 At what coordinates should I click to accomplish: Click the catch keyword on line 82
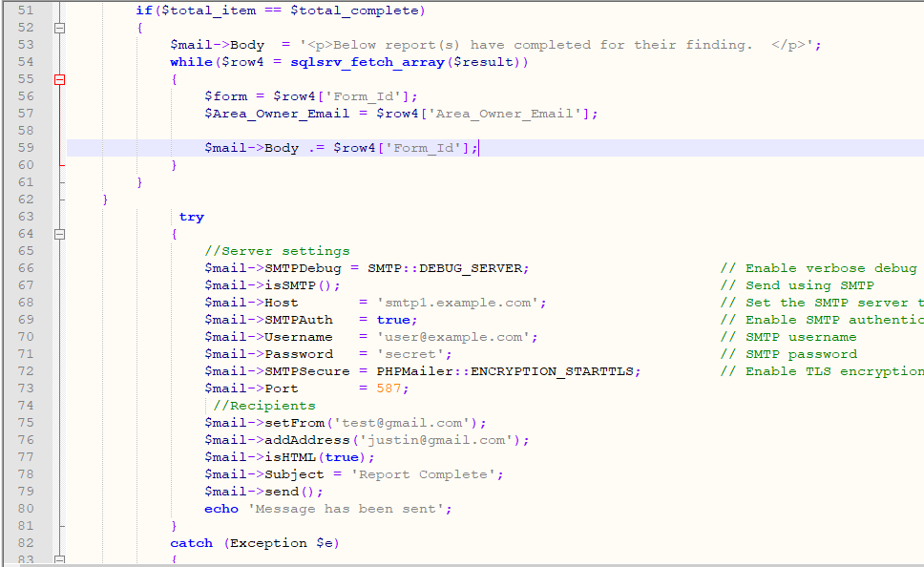[x=191, y=543]
